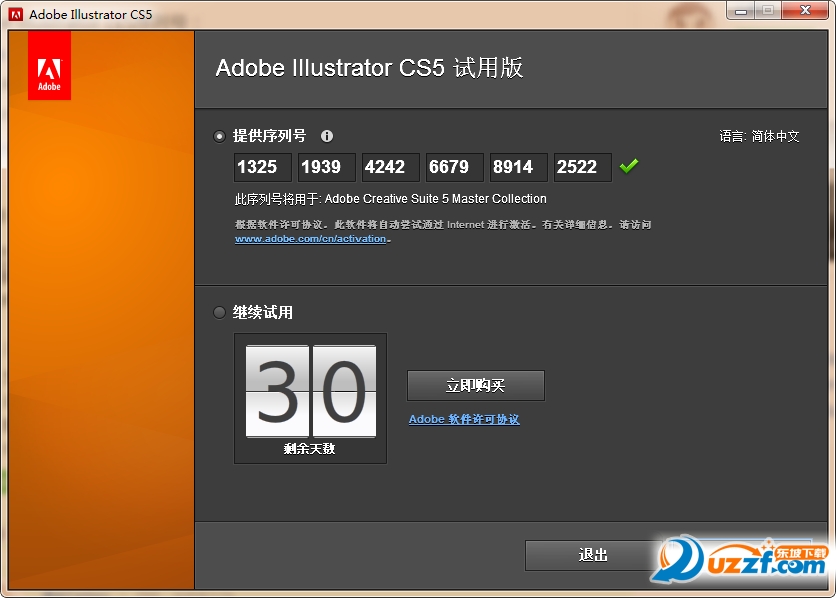Select the 继续试用 radio button
836x598 pixels.
pyautogui.click(x=220, y=313)
